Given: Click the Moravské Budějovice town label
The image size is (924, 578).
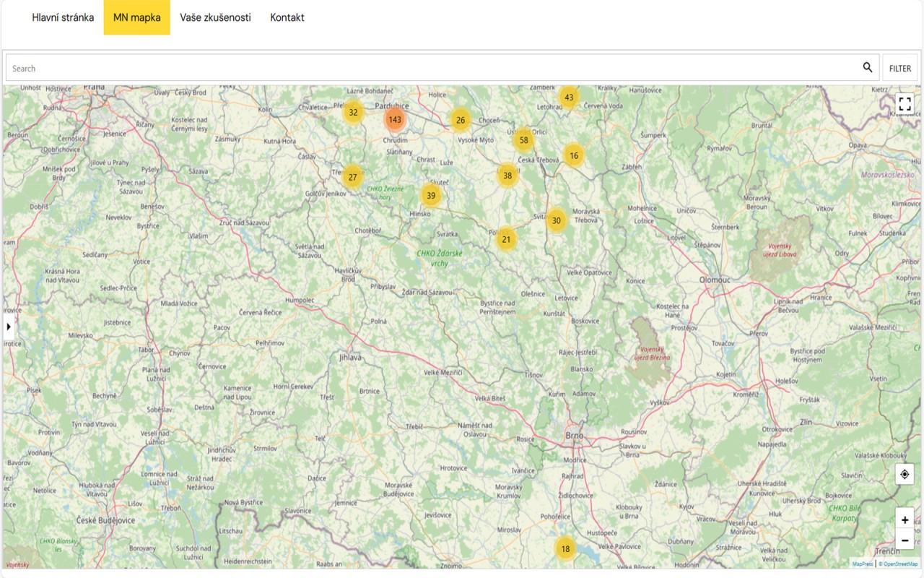Looking at the screenshot, I should (x=398, y=489).
